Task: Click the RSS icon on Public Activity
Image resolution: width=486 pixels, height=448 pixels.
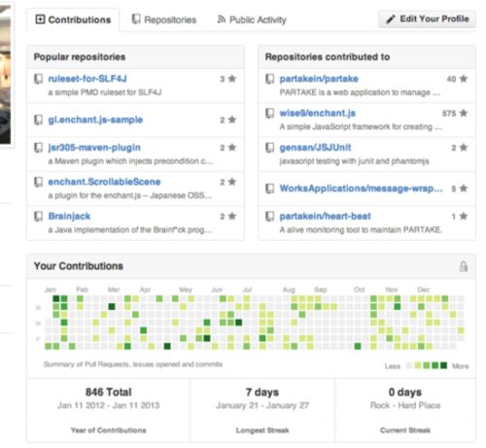Action: coord(222,19)
